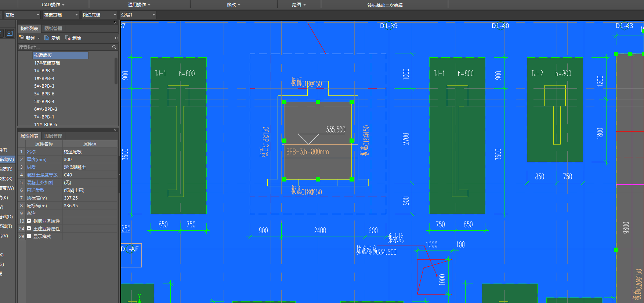Image resolution: width=644 pixels, height=303 pixels.
Task: Select 6#A-BPB-3 in the component list
Action: pos(46,109)
